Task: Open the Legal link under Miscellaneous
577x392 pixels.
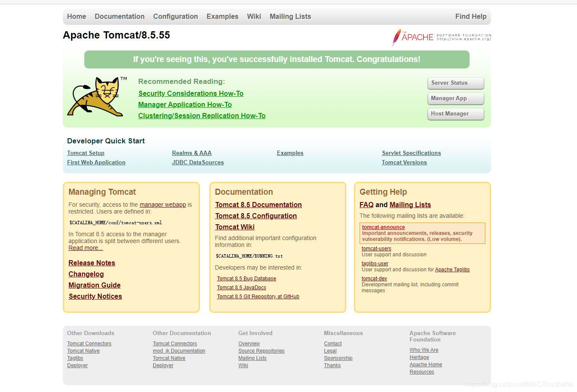Action: point(330,351)
